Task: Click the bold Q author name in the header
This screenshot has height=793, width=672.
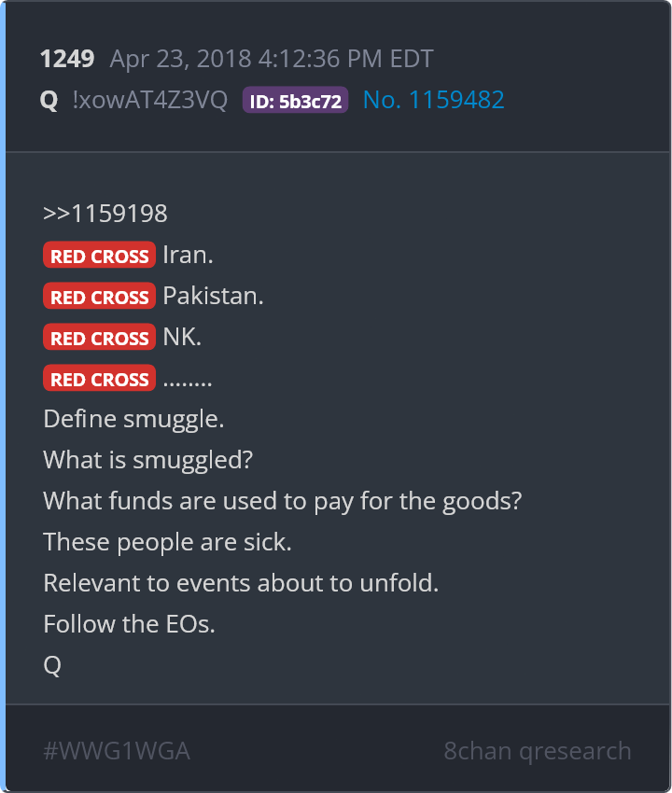Action: tap(49, 100)
